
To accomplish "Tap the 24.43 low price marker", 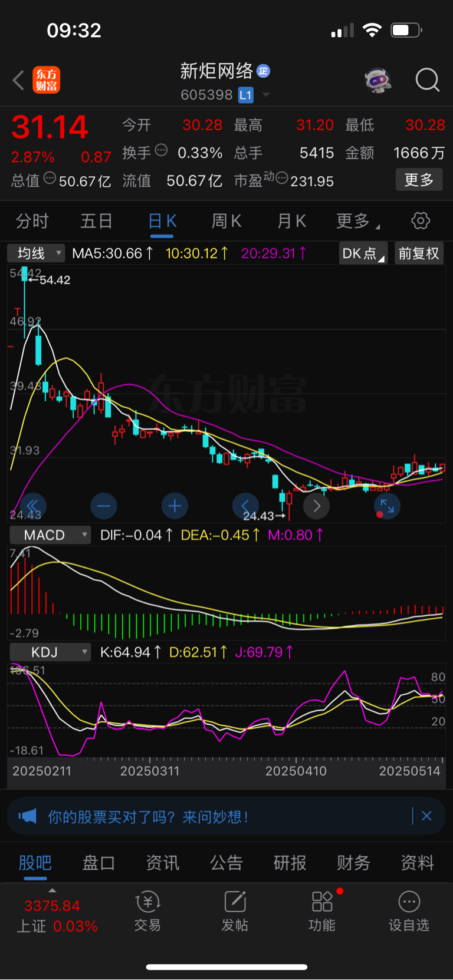I will tap(264, 516).
